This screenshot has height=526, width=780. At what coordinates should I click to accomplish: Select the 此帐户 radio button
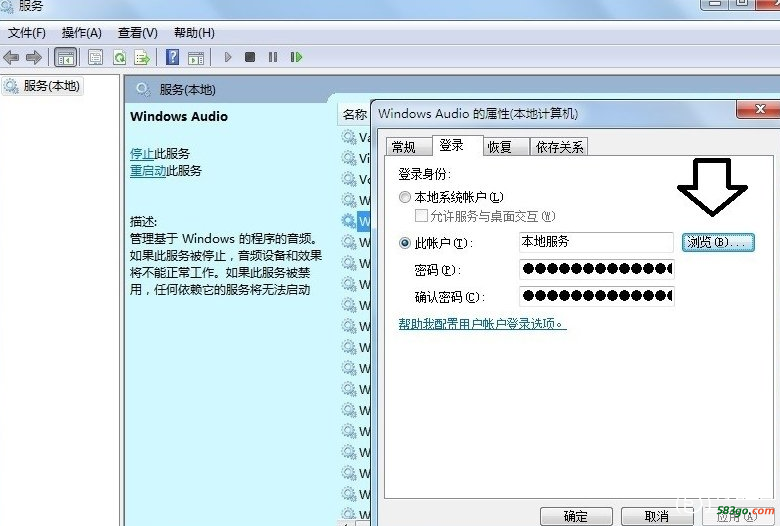click(x=405, y=243)
